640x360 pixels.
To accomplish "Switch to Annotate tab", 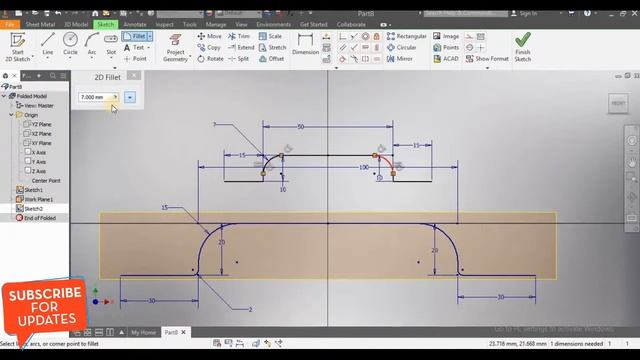I will [x=135, y=24].
